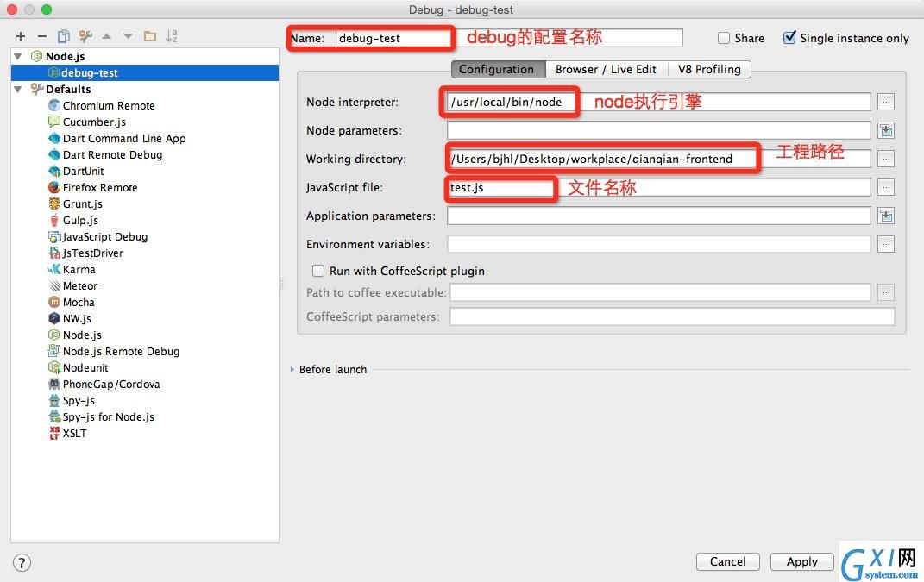Screen dimensions: 924x582
Task: Collapse the top Node.js tree group
Action: pos(18,57)
